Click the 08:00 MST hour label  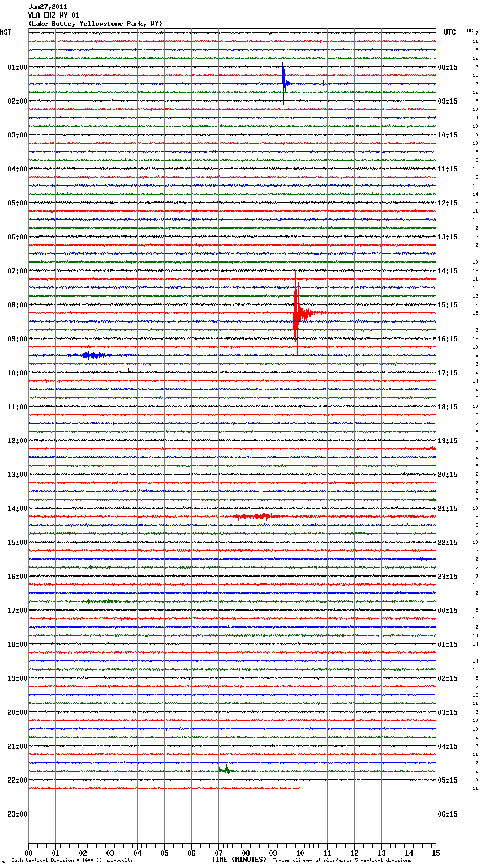[18, 305]
